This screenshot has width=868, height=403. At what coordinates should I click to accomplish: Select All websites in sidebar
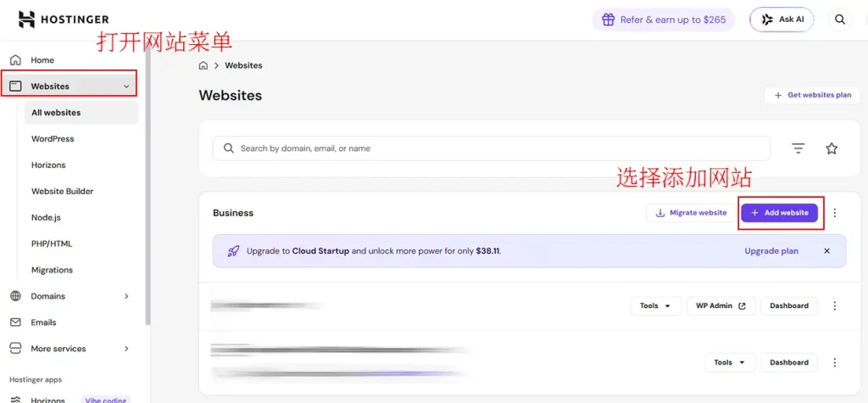click(81, 113)
